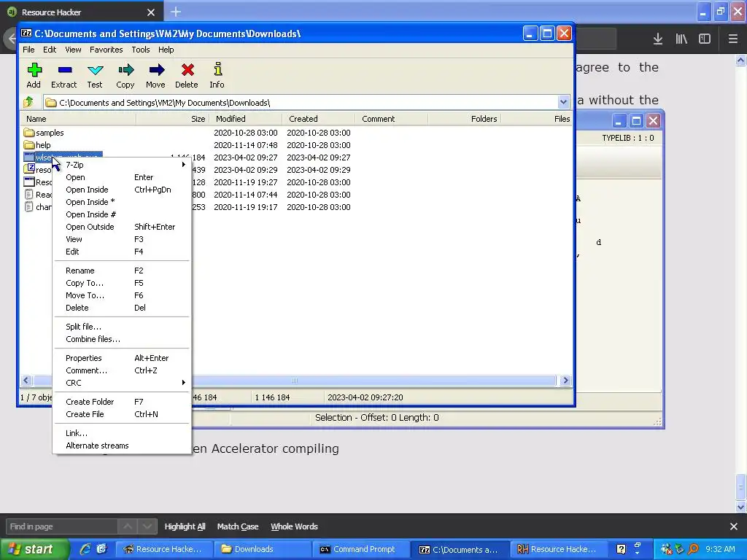Toggle Match Case in find bar
The image size is (747, 560).
[238, 526]
